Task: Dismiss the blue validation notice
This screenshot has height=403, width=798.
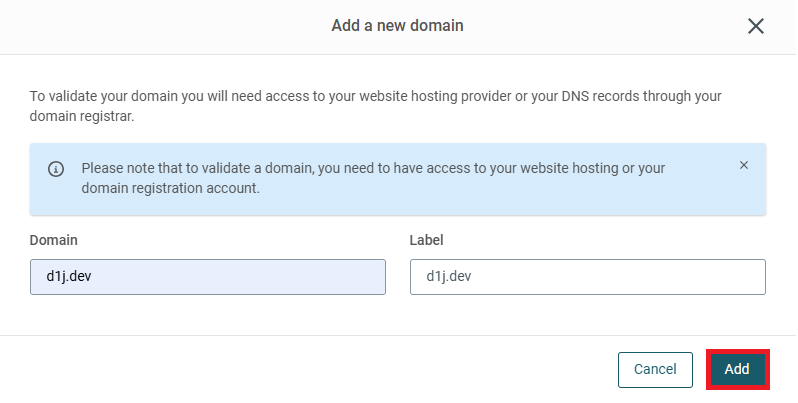Action: [744, 165]
